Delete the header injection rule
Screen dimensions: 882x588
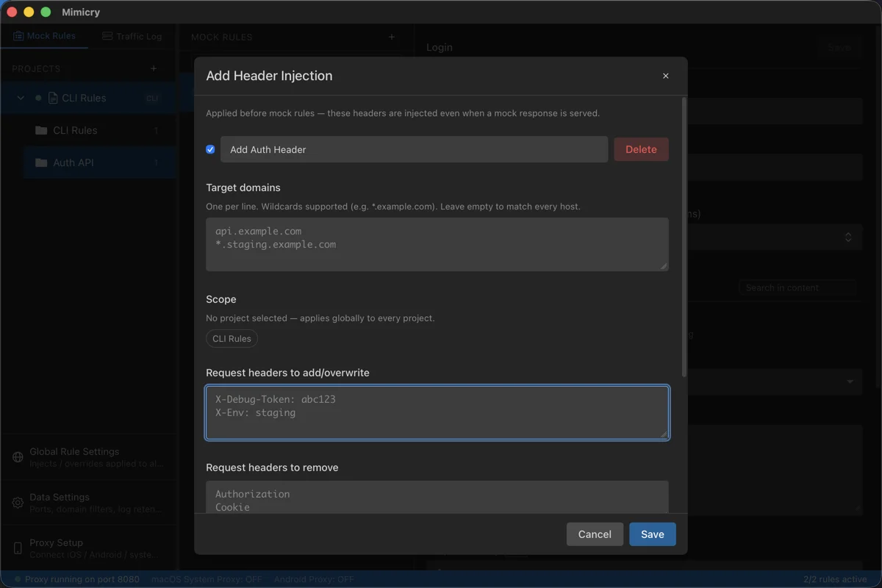641,149
